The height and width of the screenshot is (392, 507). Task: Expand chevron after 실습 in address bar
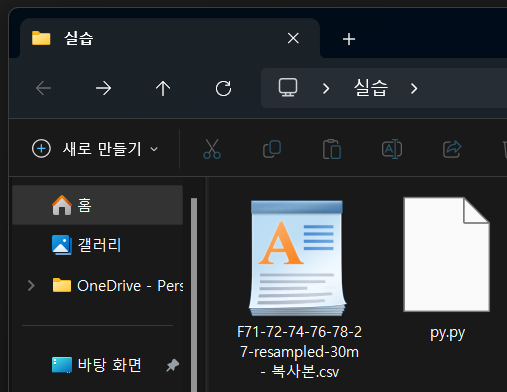coord(414,88)
